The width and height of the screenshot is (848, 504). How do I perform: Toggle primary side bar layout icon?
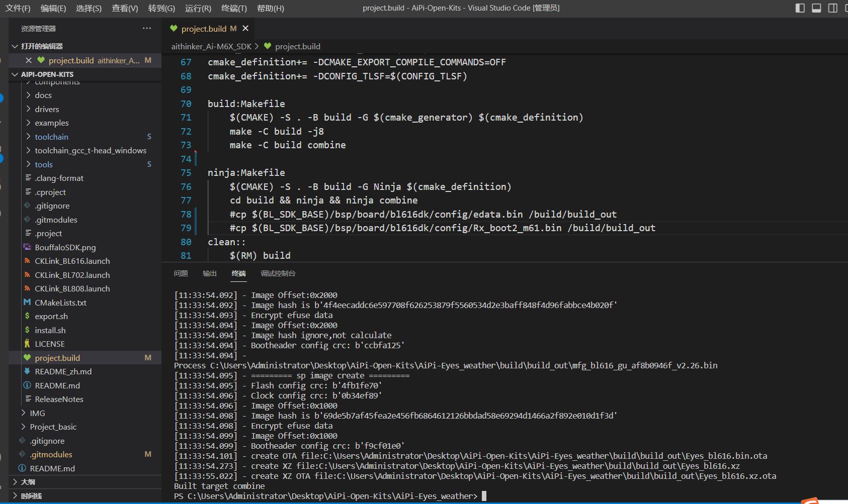(x=800, y=8)
